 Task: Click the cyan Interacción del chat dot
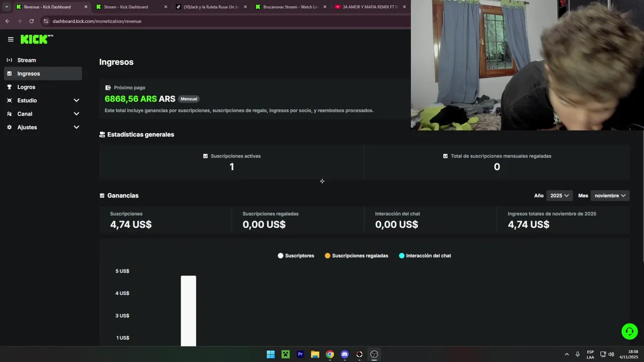pyautogui.click(x=401, y=256)
